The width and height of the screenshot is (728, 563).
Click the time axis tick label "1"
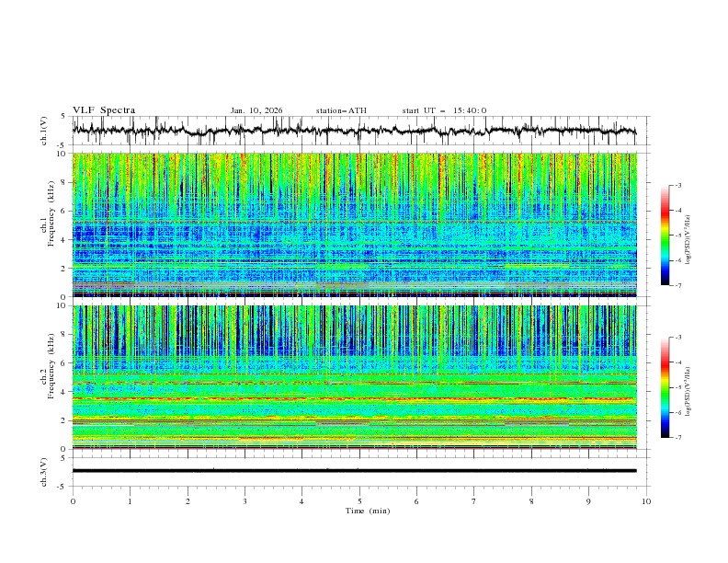[131, 501]
